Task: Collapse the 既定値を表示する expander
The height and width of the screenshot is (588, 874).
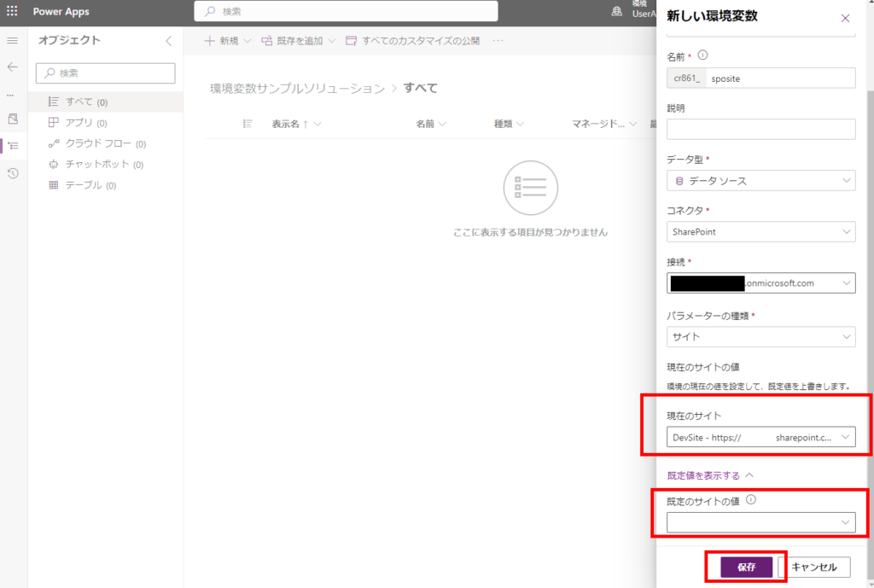Action: pos(710,475)
